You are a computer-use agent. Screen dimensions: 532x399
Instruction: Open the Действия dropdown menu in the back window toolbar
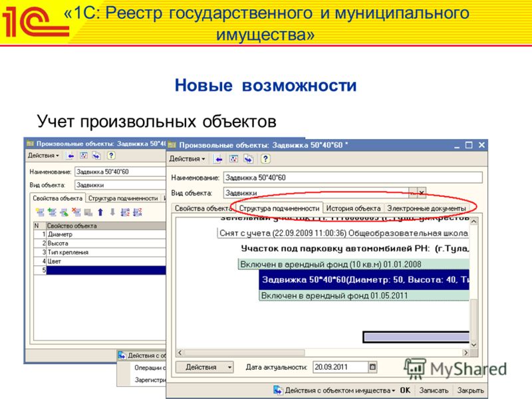(43, 156)
